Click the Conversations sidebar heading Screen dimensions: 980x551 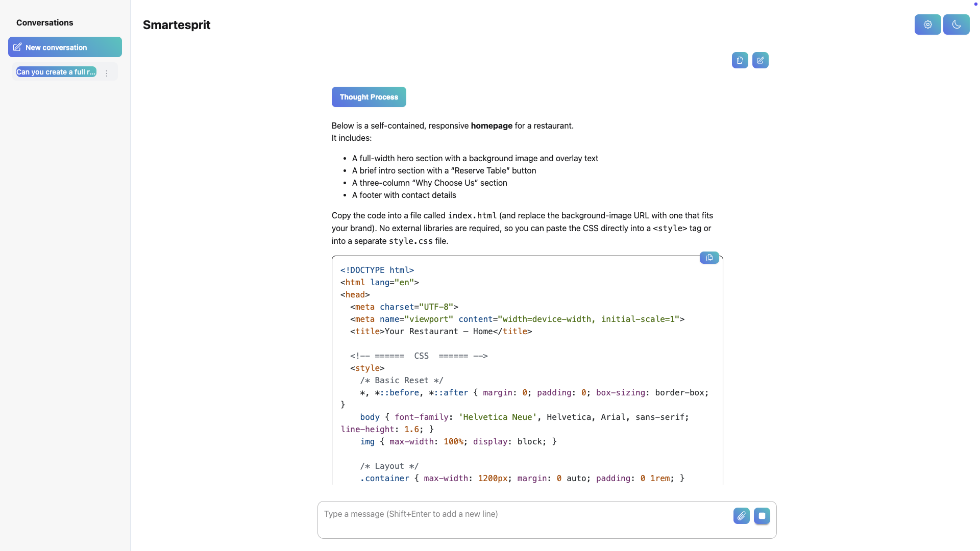pos(44,22)
